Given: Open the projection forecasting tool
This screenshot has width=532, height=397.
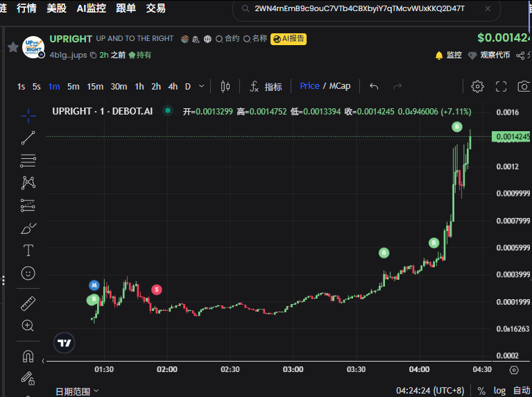Looking at the screenshot, I should pyautogui.click(x=28, y=205).
